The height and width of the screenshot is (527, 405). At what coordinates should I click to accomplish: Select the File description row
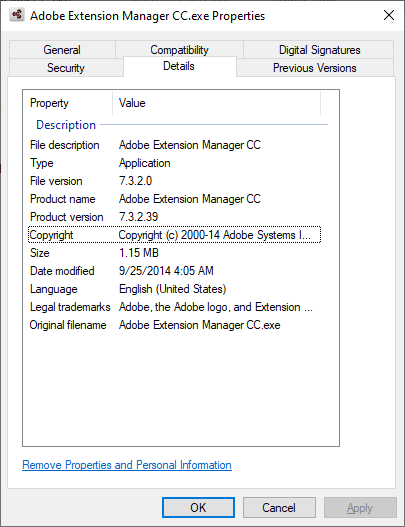[174, 145]
